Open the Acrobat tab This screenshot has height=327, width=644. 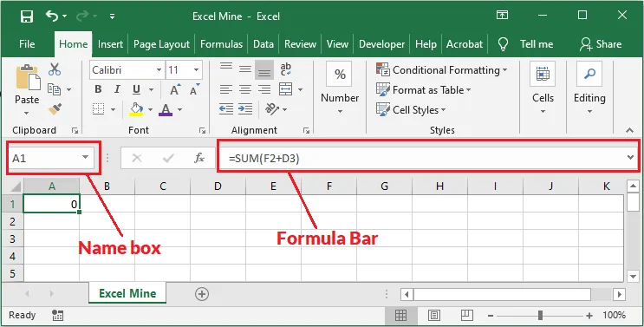click(x=465, y=44)
